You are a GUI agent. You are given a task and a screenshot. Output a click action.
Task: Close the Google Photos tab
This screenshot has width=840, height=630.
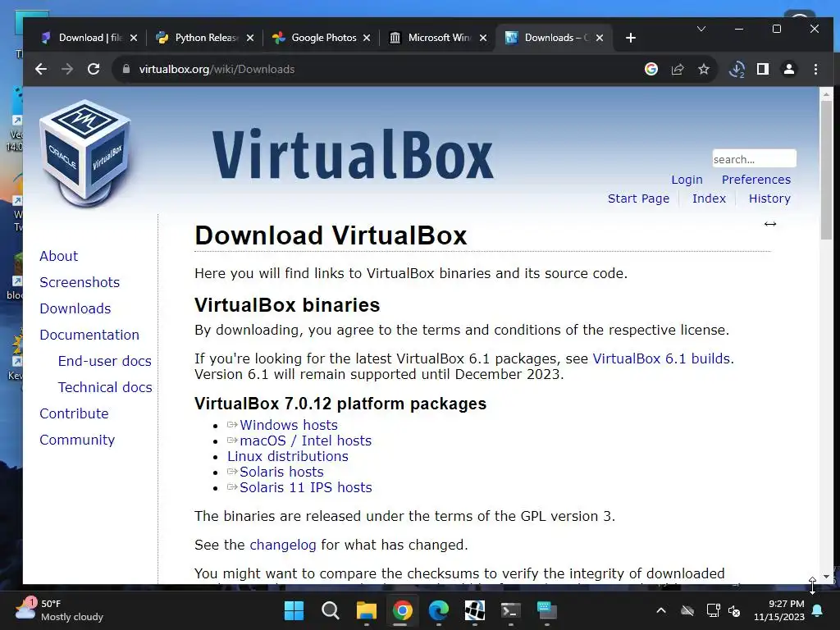(367, 38)
